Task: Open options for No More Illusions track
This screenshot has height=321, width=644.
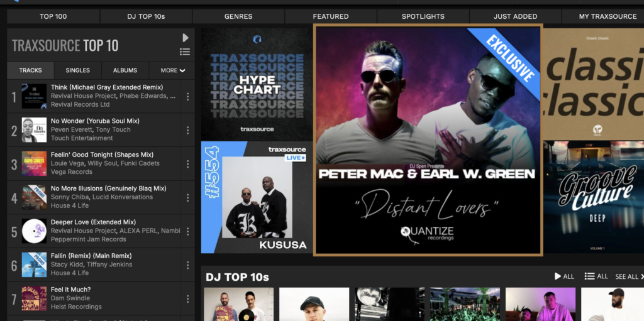Action: [187, 198]
